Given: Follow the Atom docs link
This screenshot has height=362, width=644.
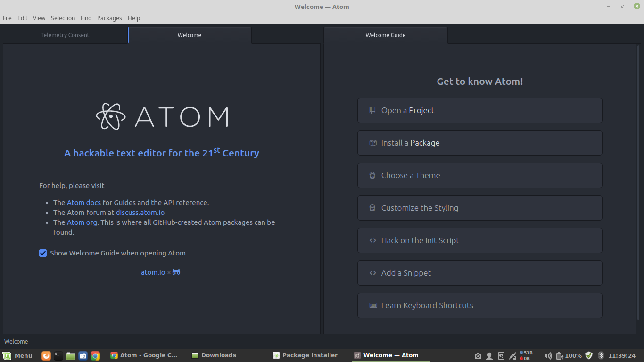Looking at the screenshot, I should pos(84,203).
